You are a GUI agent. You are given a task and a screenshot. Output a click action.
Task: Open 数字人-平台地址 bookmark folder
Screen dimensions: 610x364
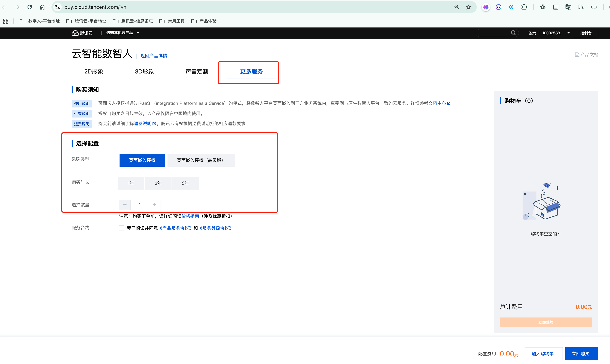click(39, 21)
